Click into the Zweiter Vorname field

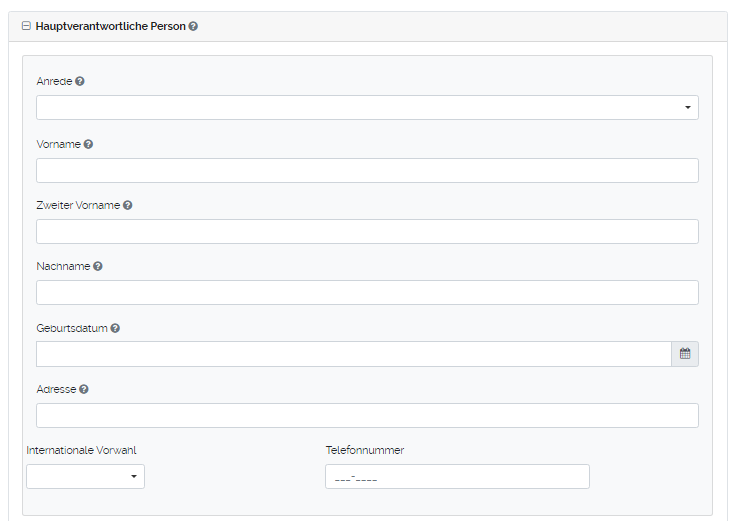pyautogui.click(x=367, y=232)
